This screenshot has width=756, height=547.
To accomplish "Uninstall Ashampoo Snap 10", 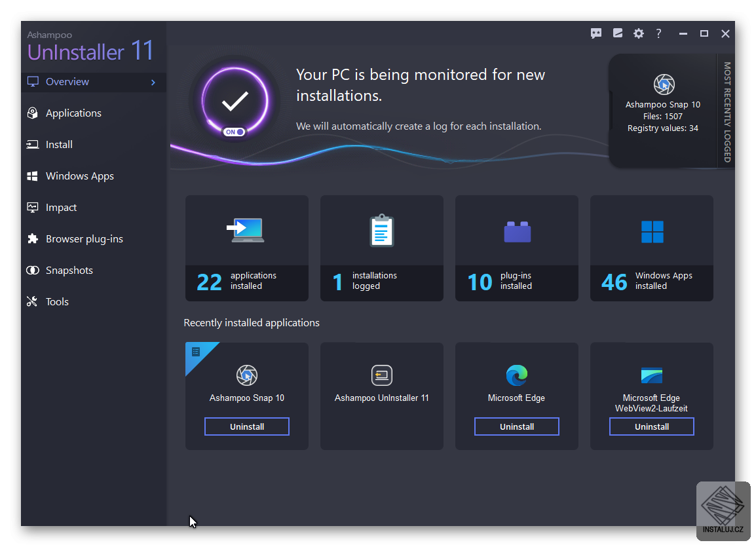I will click(246, 426).
